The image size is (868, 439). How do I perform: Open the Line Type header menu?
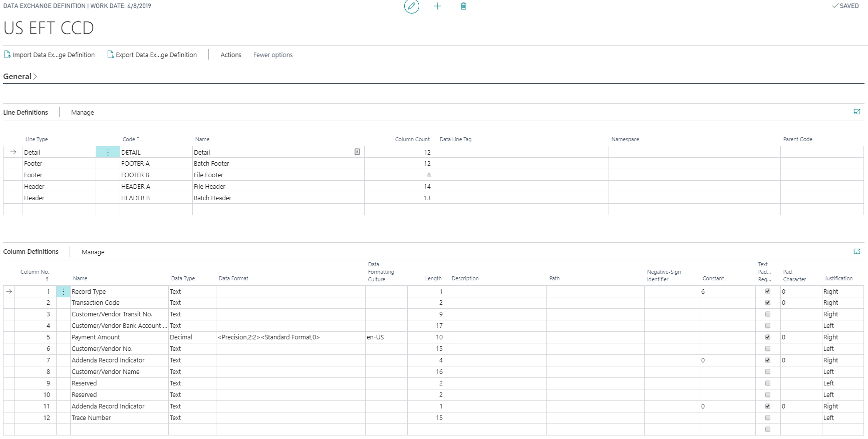point(37,139)
